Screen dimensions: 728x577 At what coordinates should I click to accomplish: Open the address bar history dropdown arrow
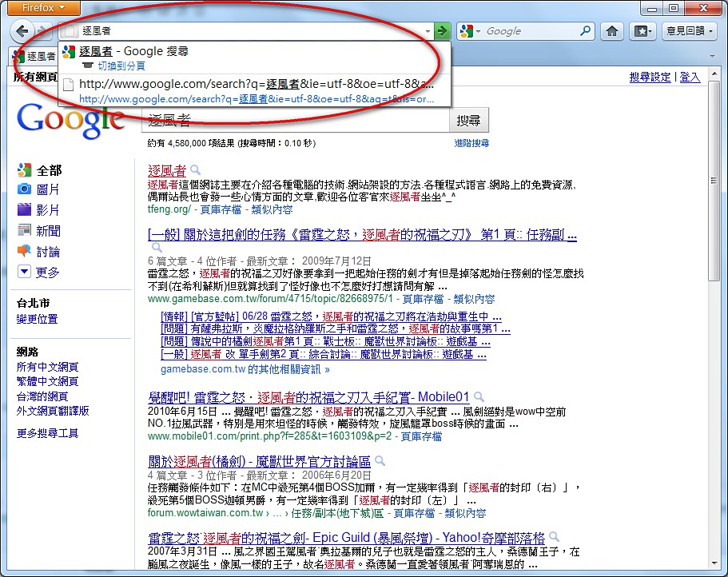tap(428, 31)
